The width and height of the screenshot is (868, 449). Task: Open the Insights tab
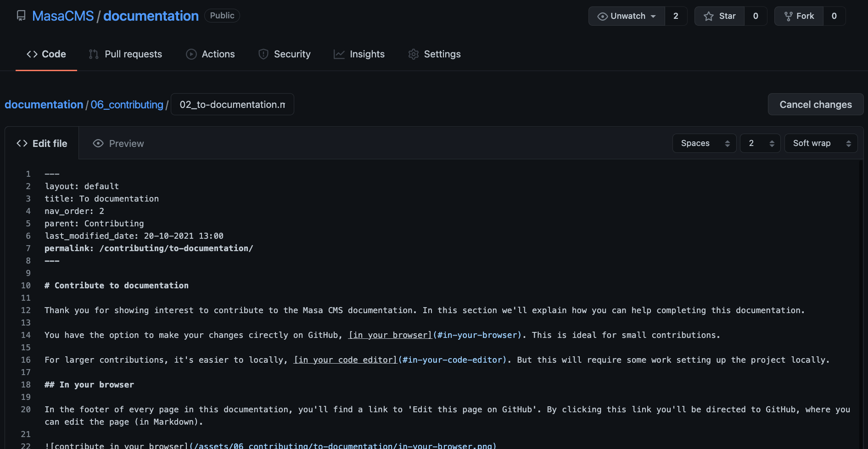point(359,54)
